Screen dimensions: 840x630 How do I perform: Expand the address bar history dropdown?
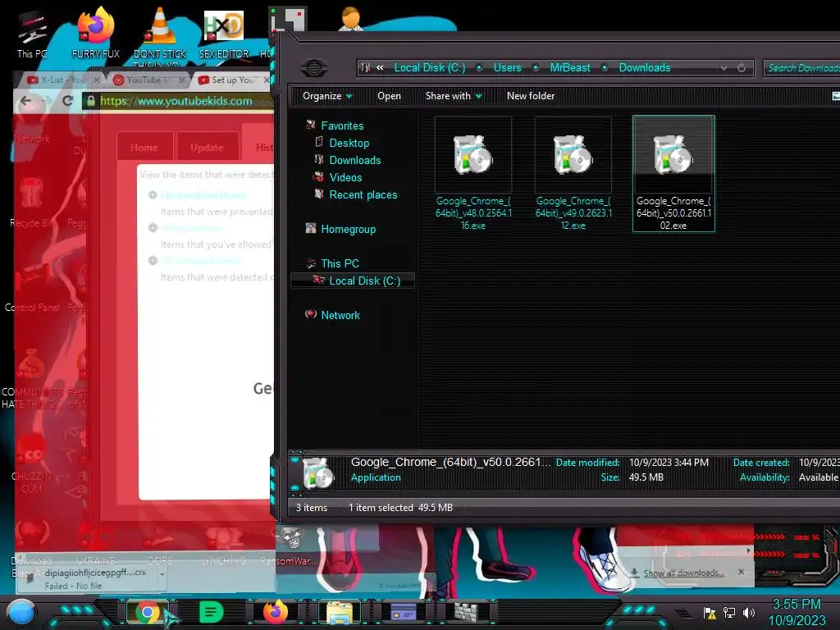724,68
